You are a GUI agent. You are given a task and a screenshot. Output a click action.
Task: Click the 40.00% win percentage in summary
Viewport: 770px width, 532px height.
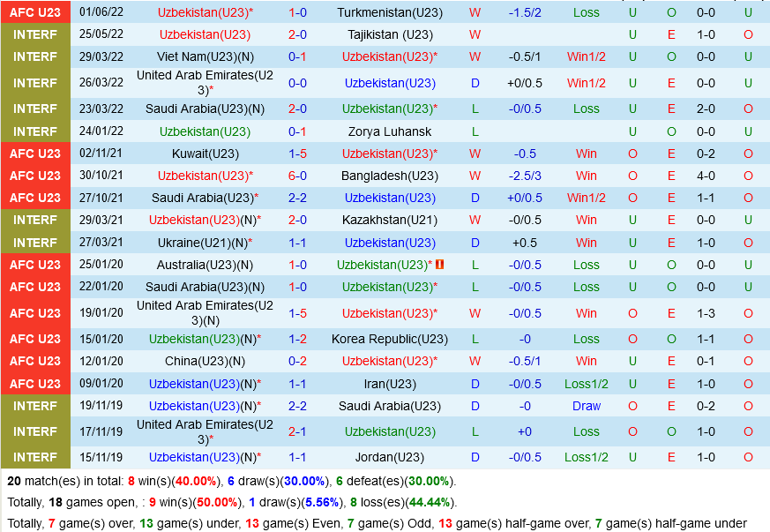[x=196, y=481]
